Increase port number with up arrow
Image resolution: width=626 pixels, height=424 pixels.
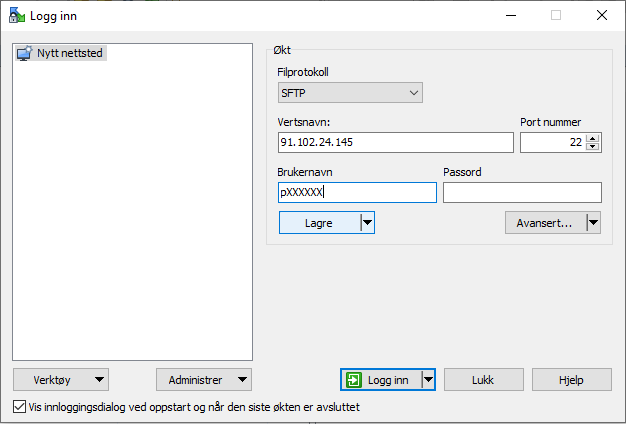coord(593,139)
